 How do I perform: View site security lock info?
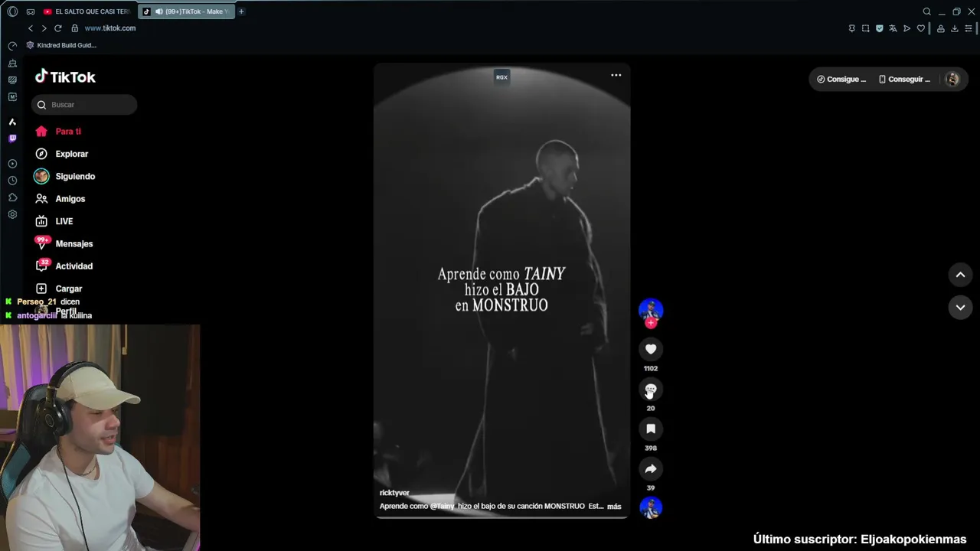(x=75, y=28)
